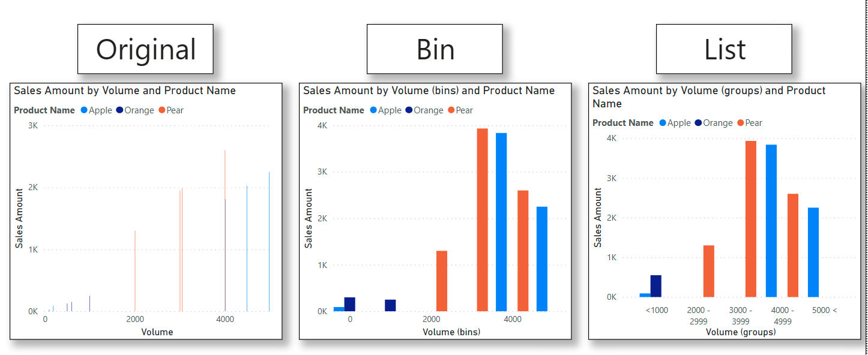
Task: Click the Orange bar at 0 in Bin chart
Action: coord(350,305)
